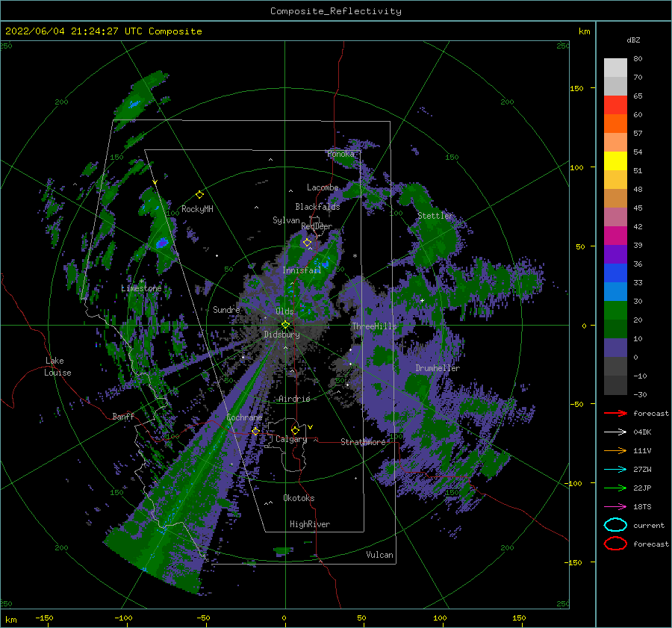
Task: Click the Banff label
Action: click(x=123, y=416)
